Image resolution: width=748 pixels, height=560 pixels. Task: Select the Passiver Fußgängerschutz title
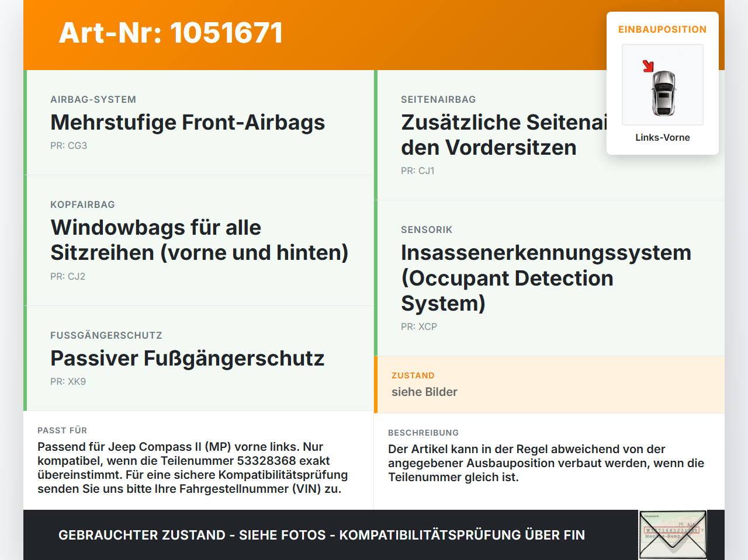pos(187,359)
